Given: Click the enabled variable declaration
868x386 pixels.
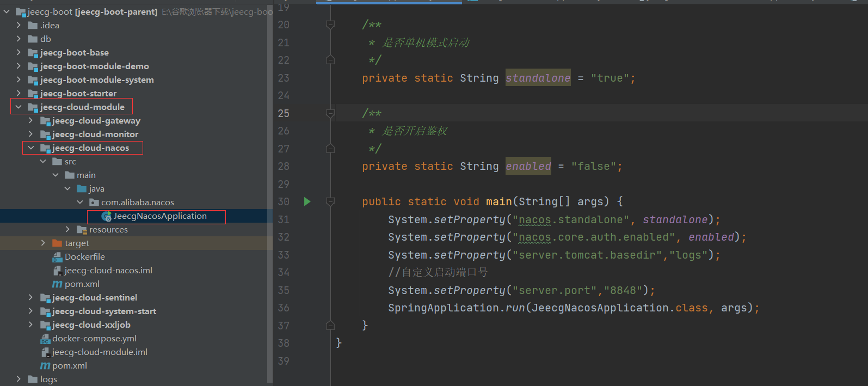Looking at the screenshot, I should click(528, 167).
